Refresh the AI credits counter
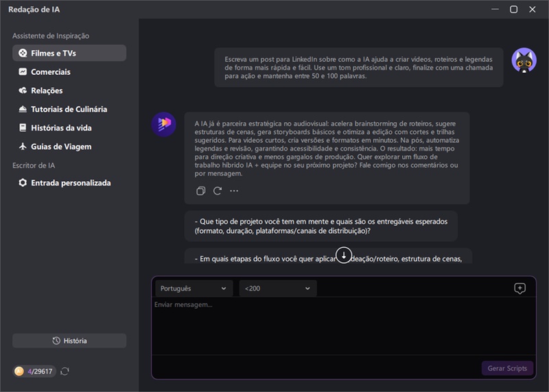Image resolution: width=549 pixels, height=392 pixels. pyautogui.click(x=65, y=371)
